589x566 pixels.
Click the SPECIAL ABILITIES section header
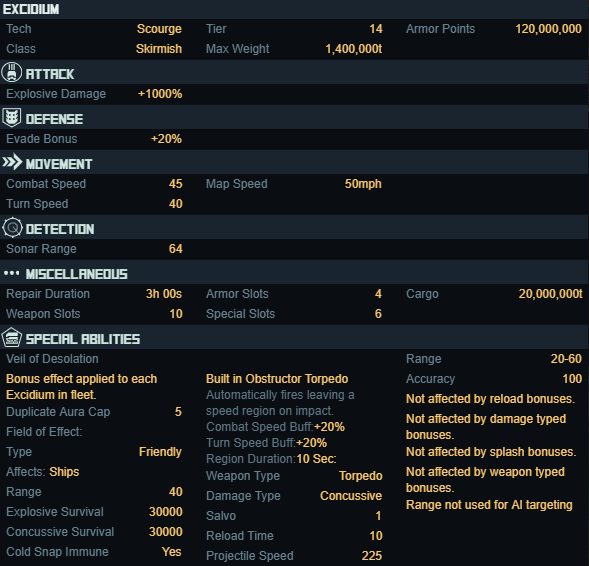coord(83,339)
